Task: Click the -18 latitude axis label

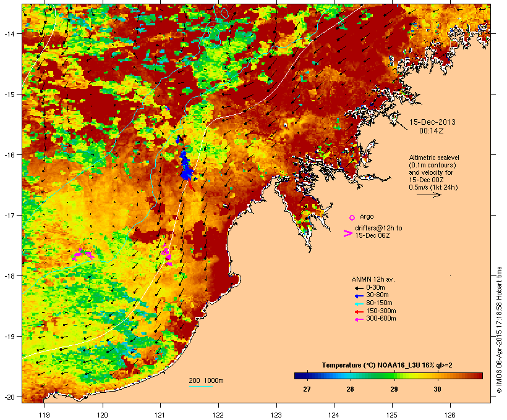Action: coord(9,275)
